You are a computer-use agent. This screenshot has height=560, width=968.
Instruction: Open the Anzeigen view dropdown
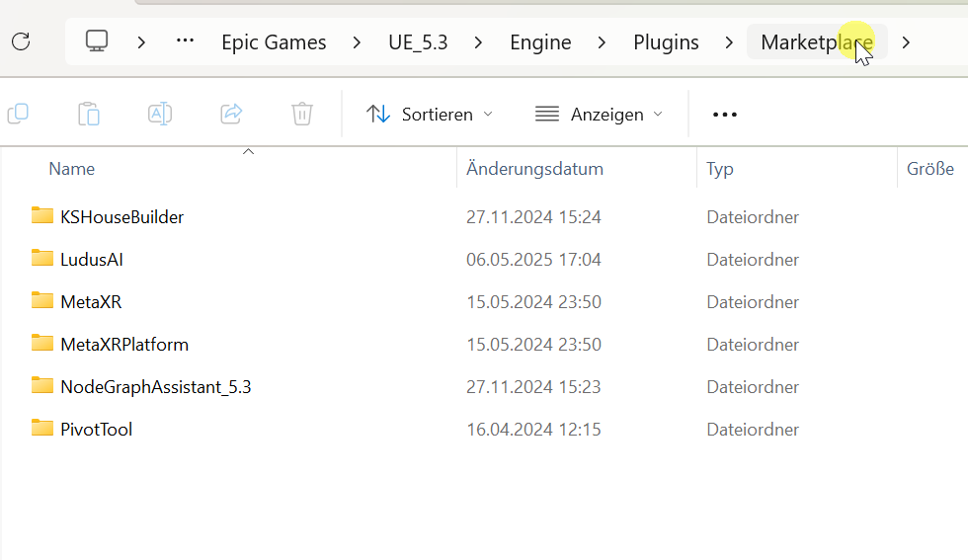coord(599,115)
